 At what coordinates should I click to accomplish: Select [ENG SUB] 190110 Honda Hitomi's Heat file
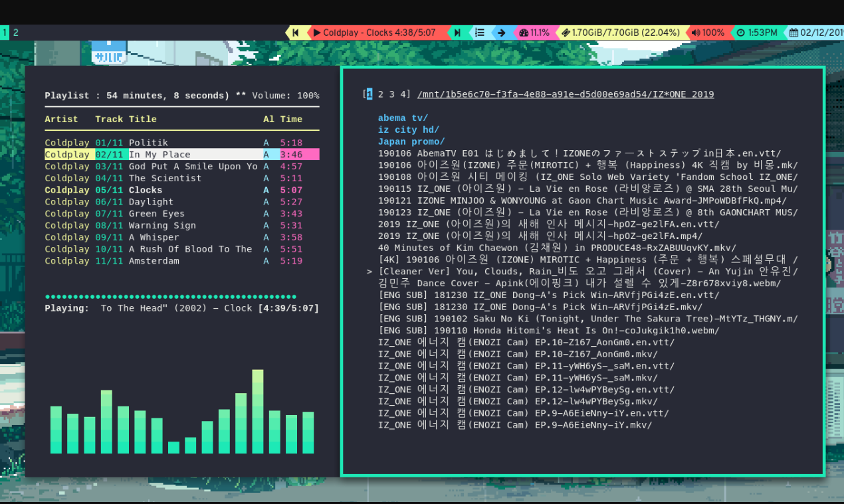pyautogui.click(x=549, y=331)
